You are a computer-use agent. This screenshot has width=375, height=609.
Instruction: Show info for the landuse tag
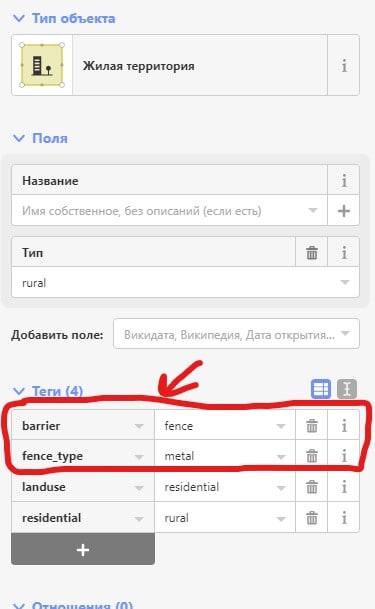coord(344,487)
